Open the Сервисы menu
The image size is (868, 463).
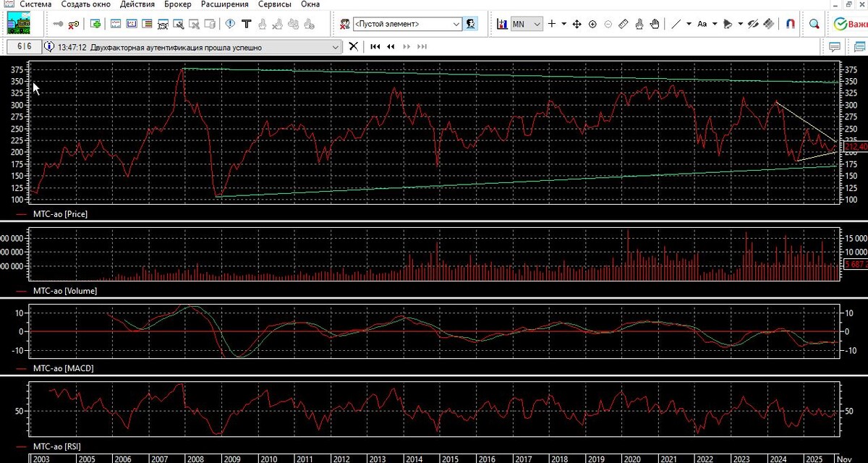click(x=275, y=4)
